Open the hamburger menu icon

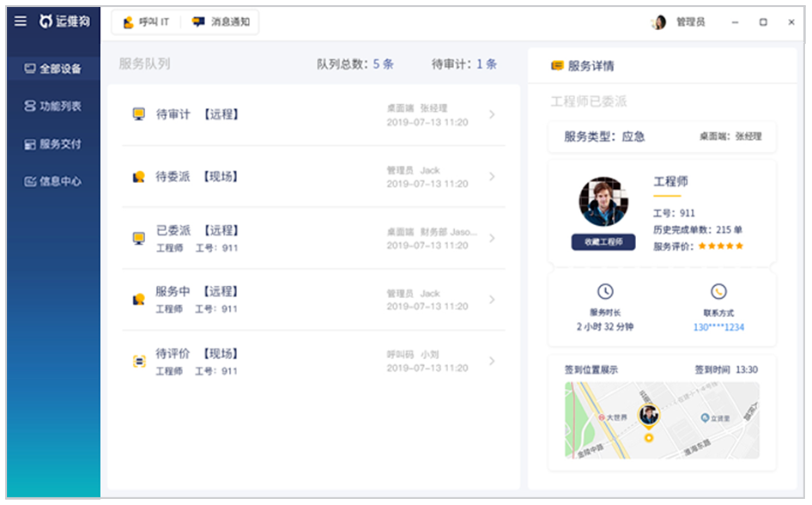[x=21, y=21]
